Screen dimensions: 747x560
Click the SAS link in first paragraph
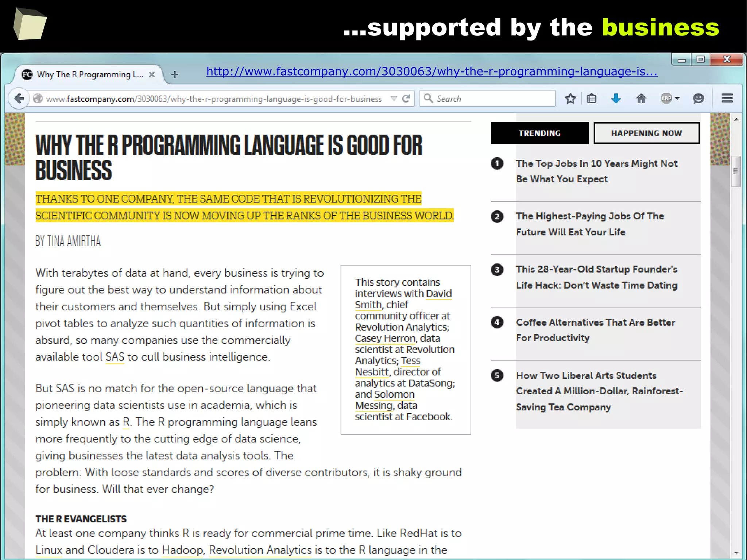coord(115,357)
